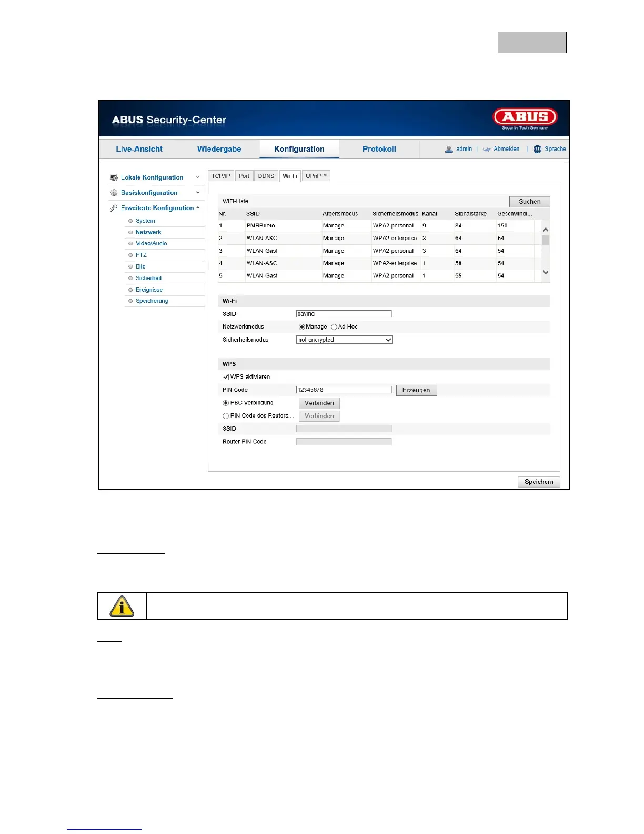Viewport: 644px width, 834px height.
Task: Open the Konfiguration tab
Action: tap(299, 149)
